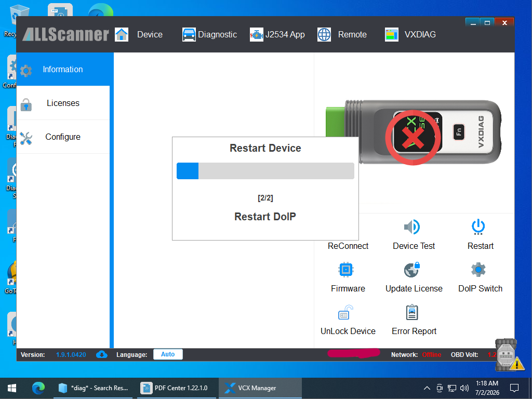Open the Language Auto dropdown
This screenshot has width=532, height=399.
click(168, 354)
